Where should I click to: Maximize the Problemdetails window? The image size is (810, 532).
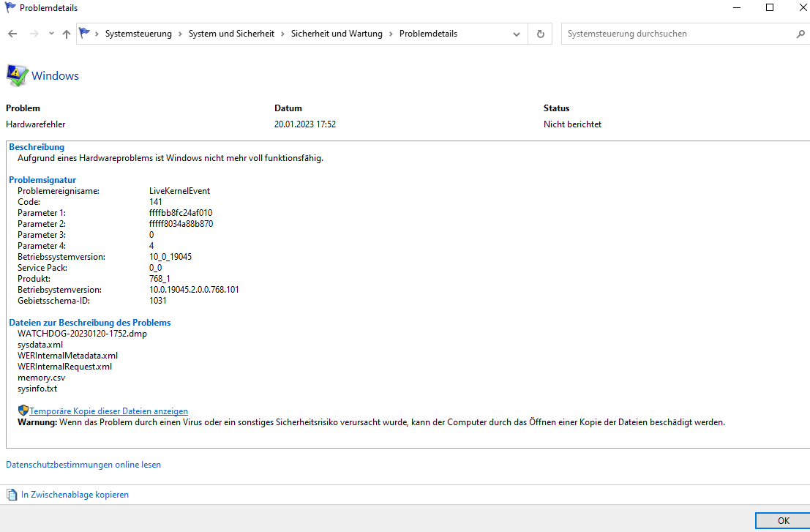tap(770, 7)
